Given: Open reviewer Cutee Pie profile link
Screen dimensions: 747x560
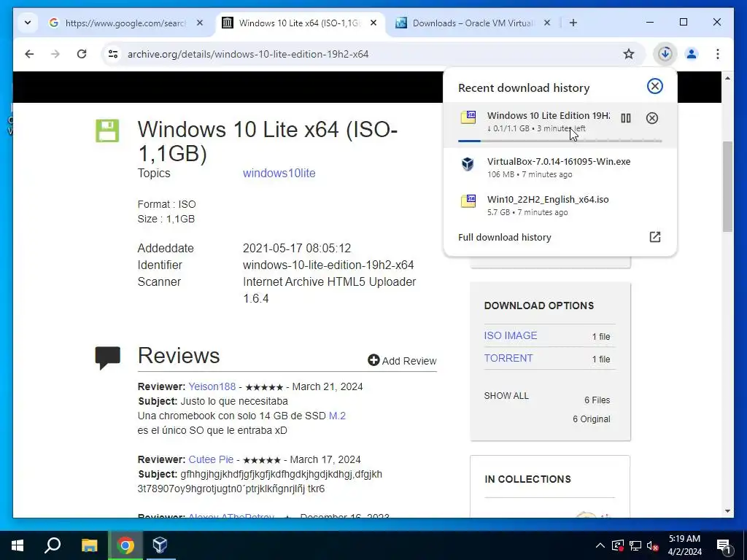Looking at the screenshot, I should point(211,459).
